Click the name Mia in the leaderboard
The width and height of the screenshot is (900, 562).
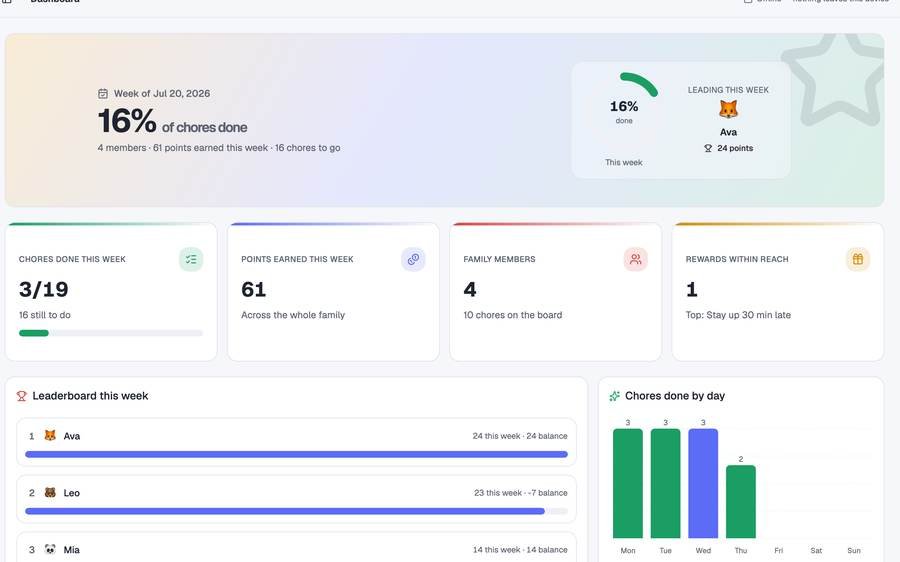[x=72, y=550]
